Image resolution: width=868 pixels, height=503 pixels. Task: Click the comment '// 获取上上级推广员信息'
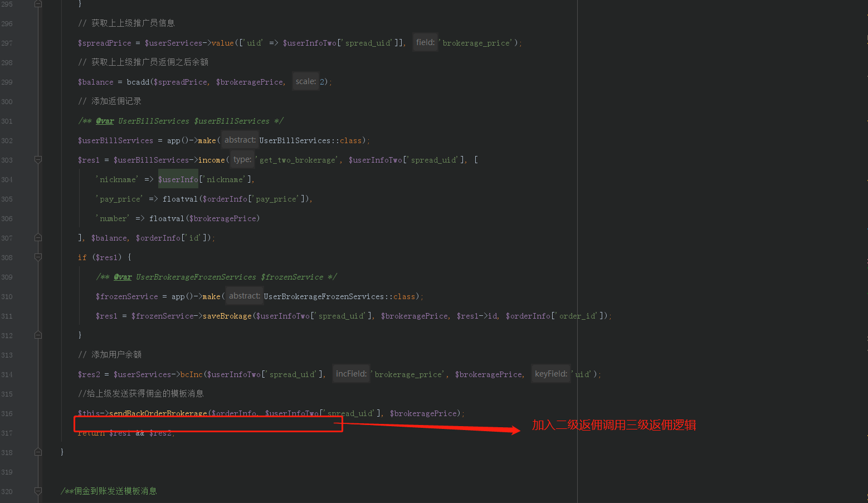126,23
